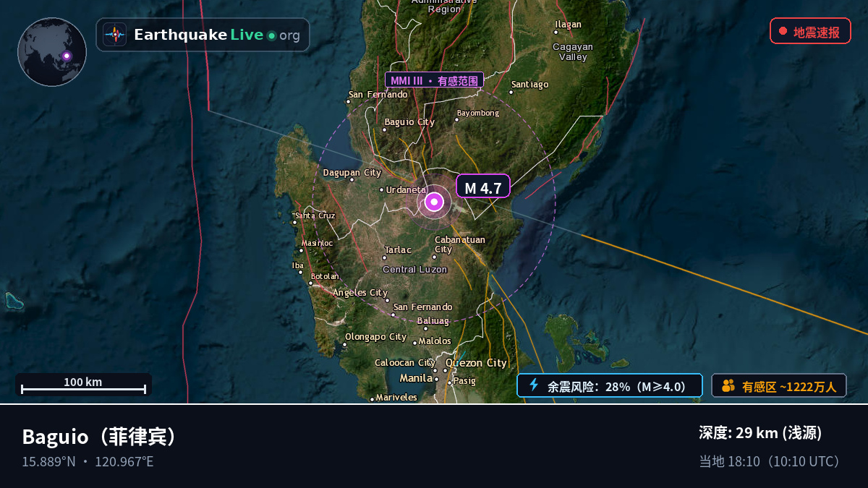This screenshot has width=868, height=488.
Task: Click the MMI III 有感范围 label
Action: (x=434, y=80)
